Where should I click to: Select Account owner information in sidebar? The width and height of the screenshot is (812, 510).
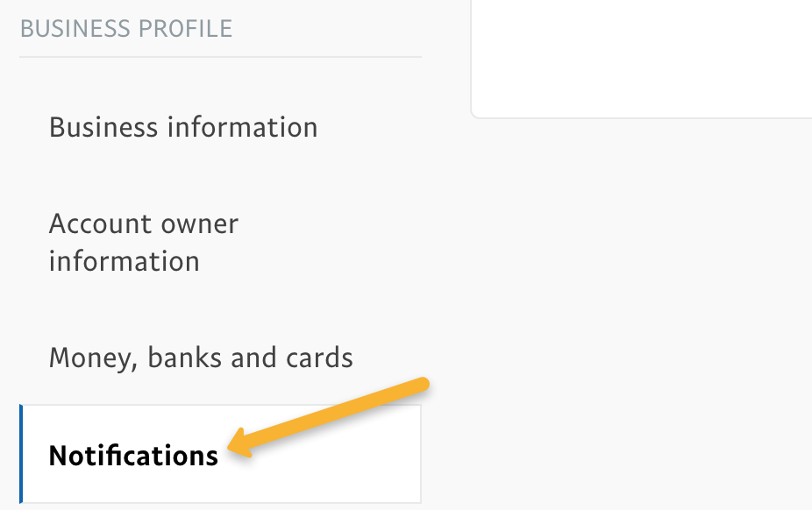click(x=144, y=242)
